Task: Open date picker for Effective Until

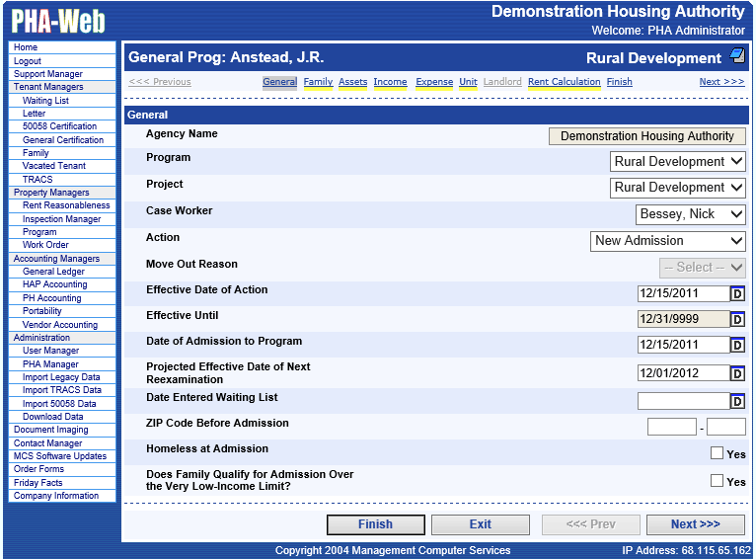Action: pos(737,319)
